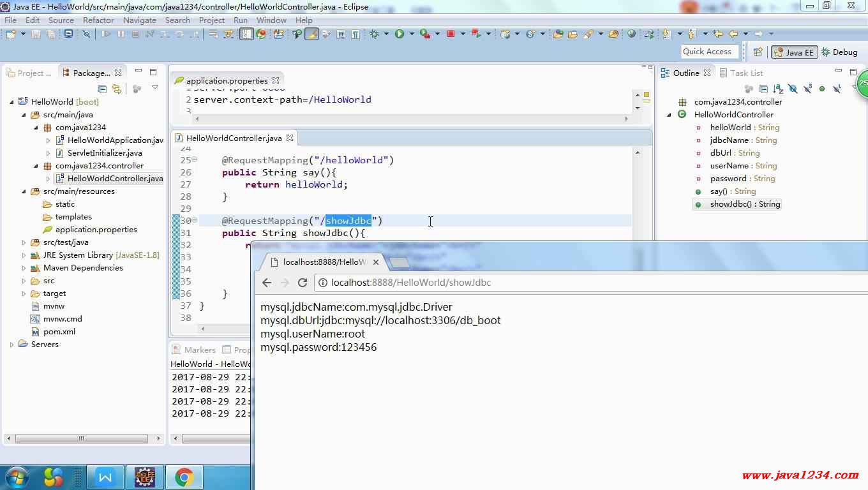
Task: Switch to the Markers tab
Action: click(x=194, y=350)
